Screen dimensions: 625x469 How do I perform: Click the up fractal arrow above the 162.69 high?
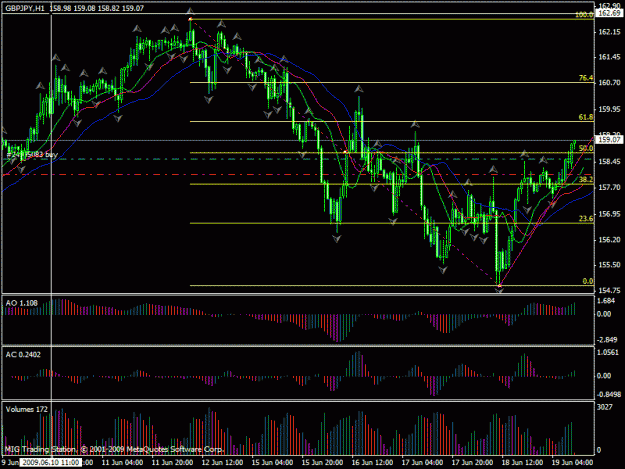click(x=190, y=11)
